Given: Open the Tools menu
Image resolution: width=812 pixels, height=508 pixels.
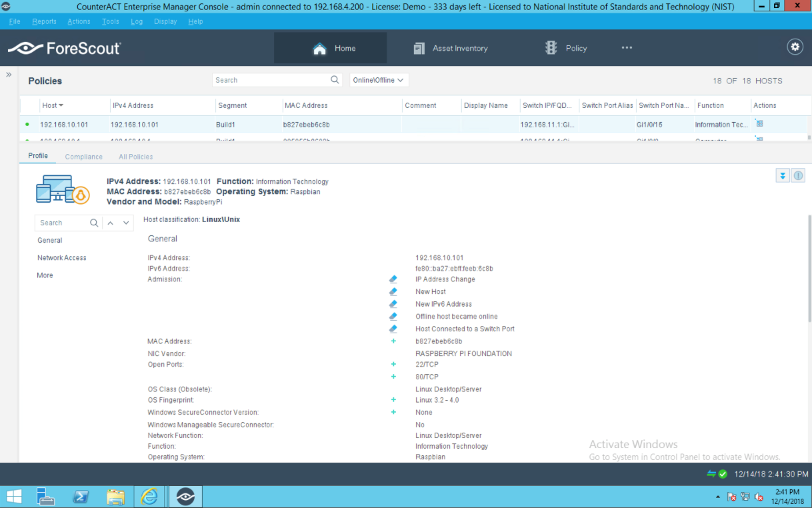Looking at the screenshot, I should click(x=111, y=21).
